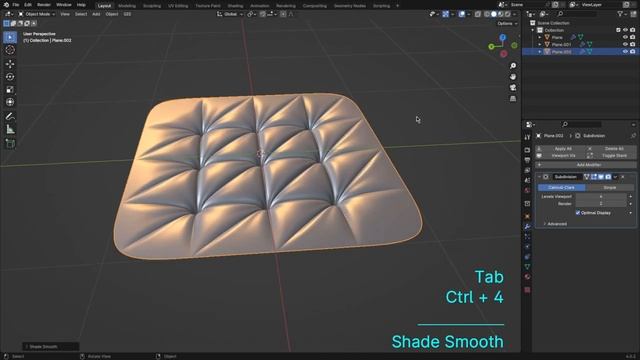Click the Move view hand icon
This screenshot has height=360, width=640.
click(513, 77)
